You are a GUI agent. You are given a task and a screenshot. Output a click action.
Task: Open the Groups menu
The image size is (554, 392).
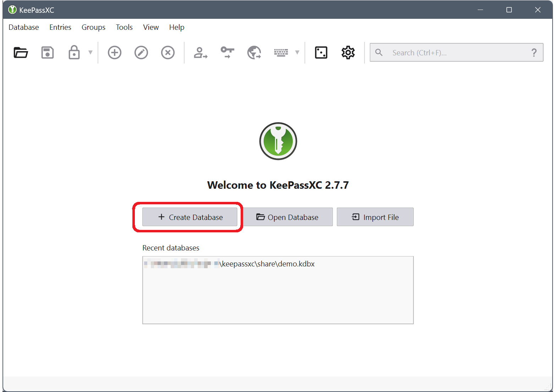click(93, 27)
